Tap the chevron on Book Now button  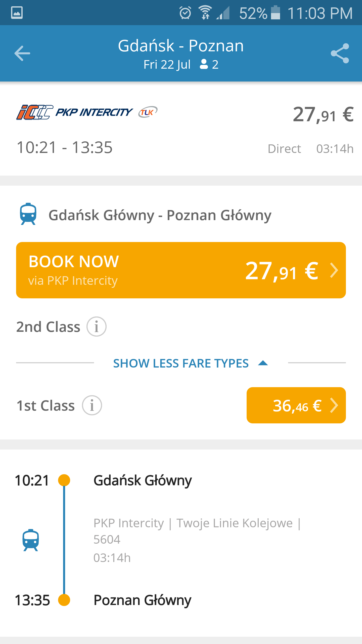click(x=334, y=270)
